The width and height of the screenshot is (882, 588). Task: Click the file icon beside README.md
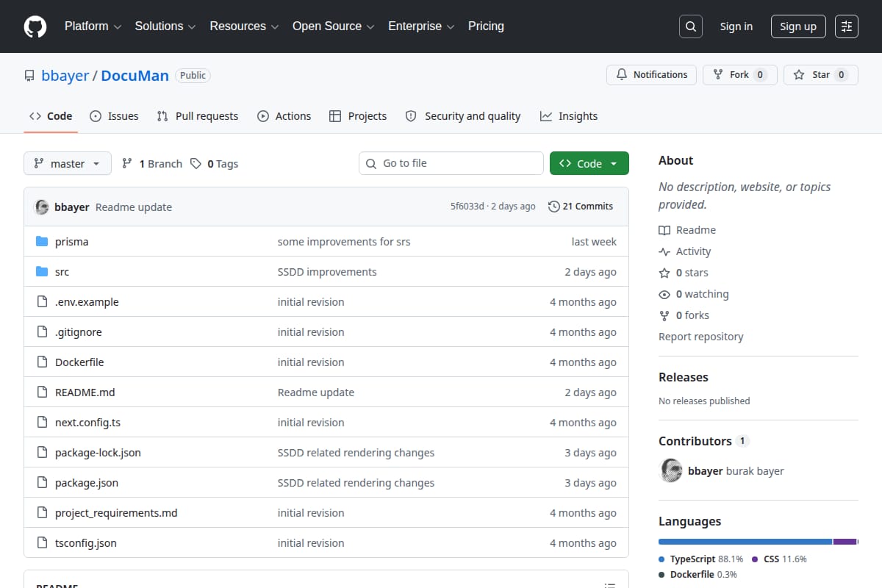[x=42, y=392]
